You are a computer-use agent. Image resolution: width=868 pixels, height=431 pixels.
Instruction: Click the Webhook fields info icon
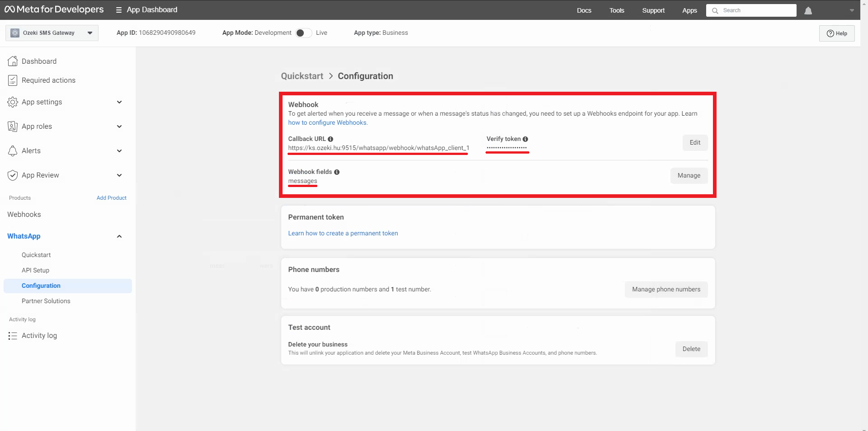point(337,172)
